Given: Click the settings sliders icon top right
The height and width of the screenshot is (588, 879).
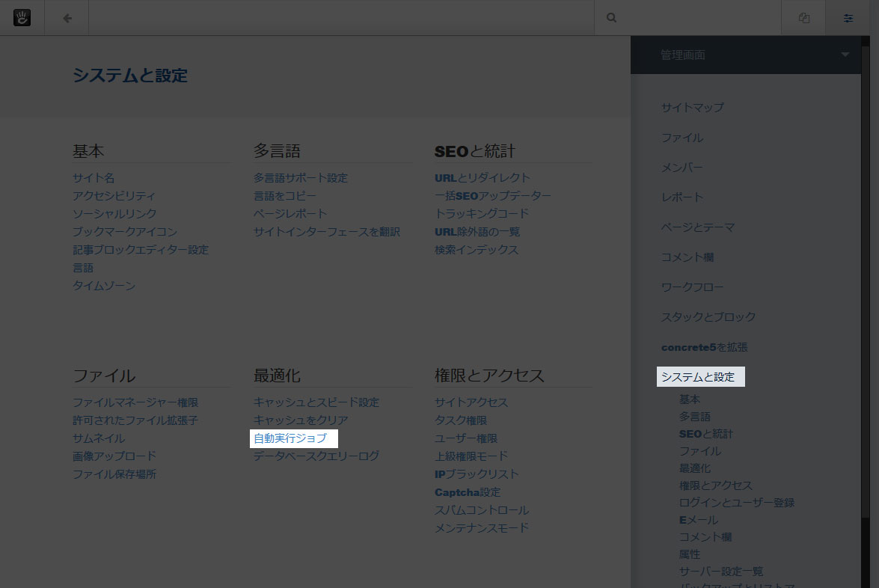Looking at the screenshot, I should (848, 17).
